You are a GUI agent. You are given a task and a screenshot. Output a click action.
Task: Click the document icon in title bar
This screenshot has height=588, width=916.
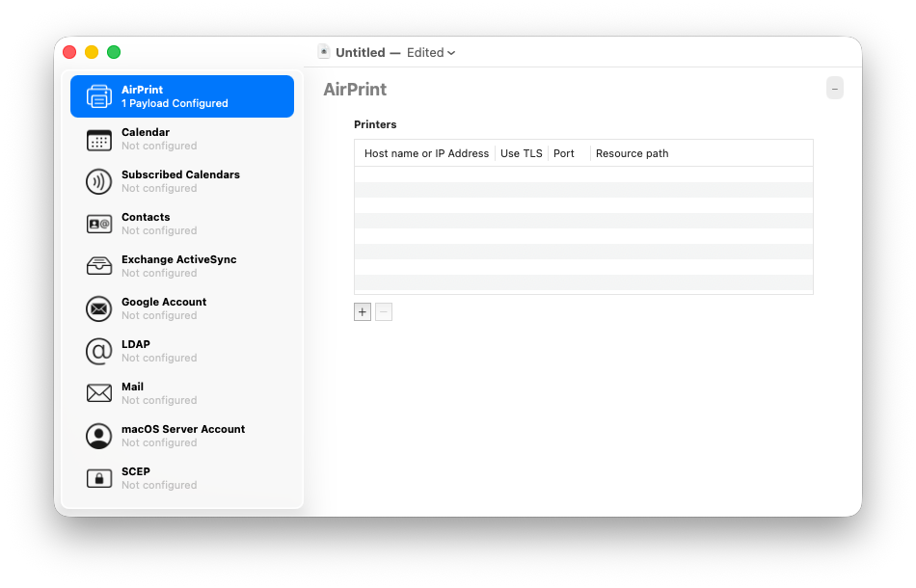pyautogui.click(x=324, y=52)
